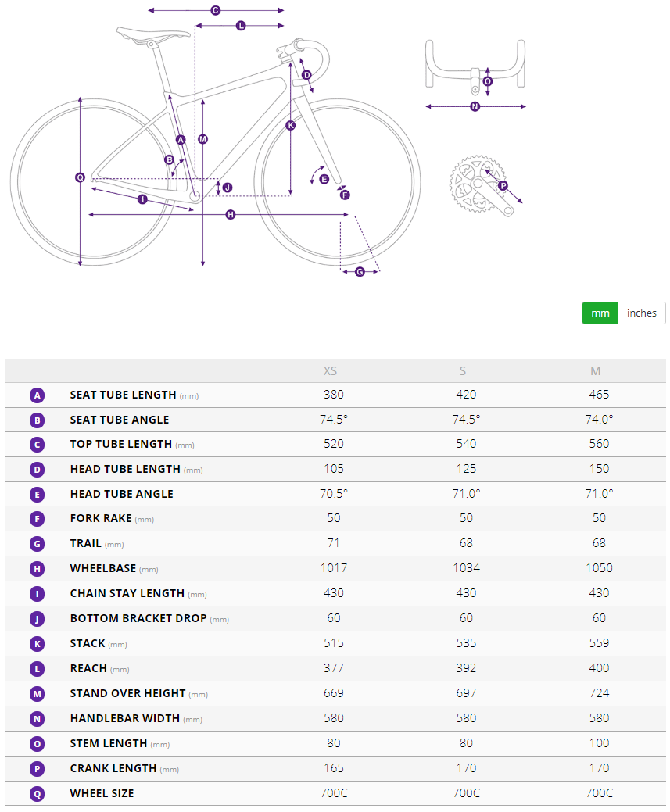Click the B badge for Seat Tube Angle
Viewport: 670px width, 812px height.
point(38,420)
